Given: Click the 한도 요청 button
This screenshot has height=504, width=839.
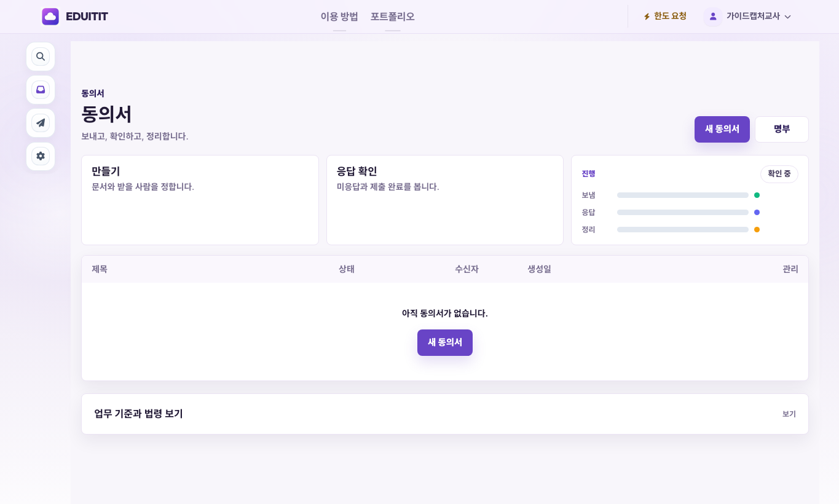Looking at the screenshot, I should pyautogui.click(x=665, y=17).
